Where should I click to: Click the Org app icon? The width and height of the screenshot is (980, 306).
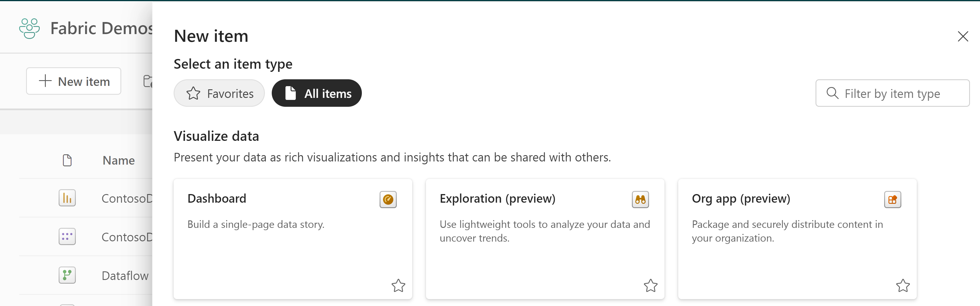click(x=892, y=200)
